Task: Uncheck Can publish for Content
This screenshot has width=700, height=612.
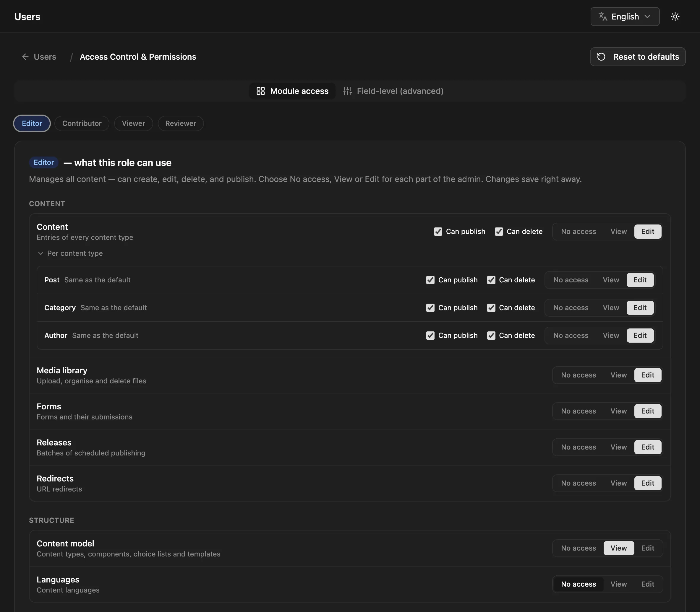Action: tap(438, 232)
